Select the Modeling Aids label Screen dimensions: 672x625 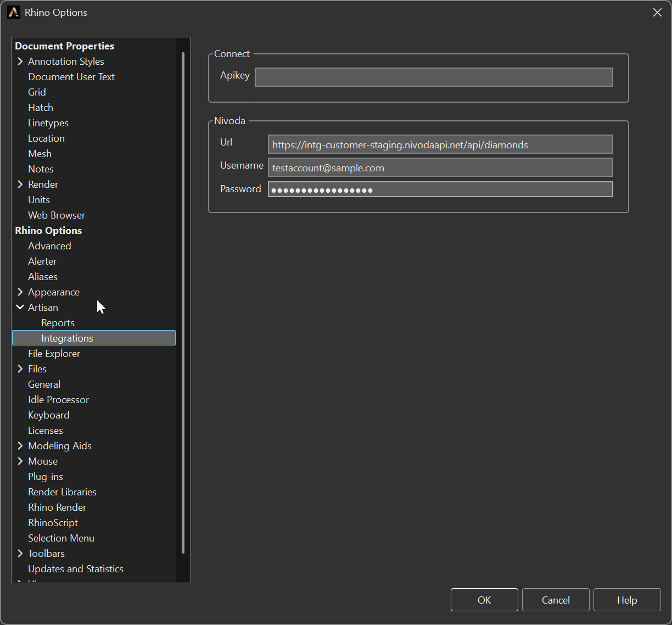60,445
